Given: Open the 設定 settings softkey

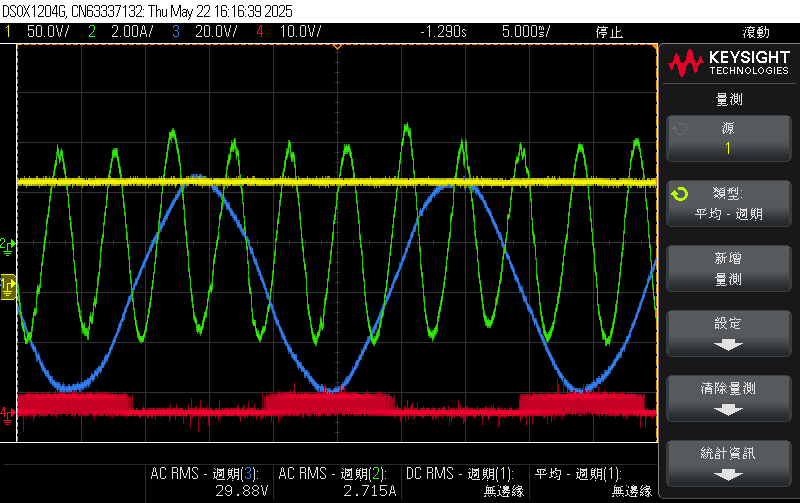Looking at the screenshot, I should pyautogui.click(x=729, y=333).
